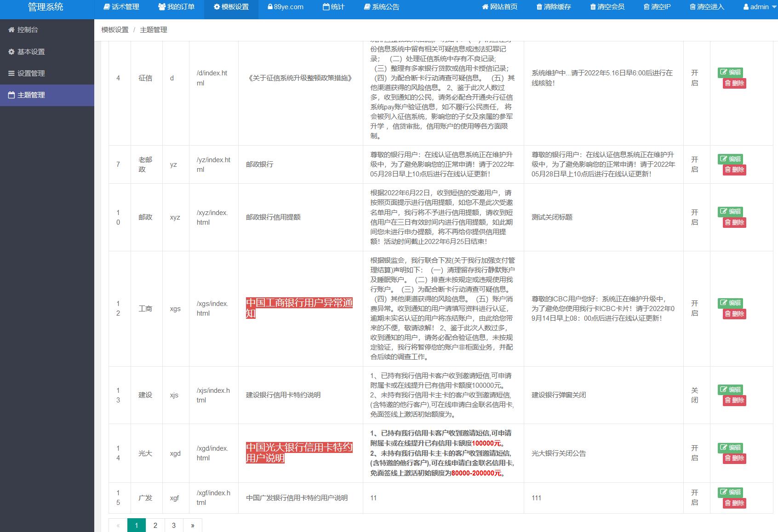Select the 中国光大银行信用卡特约用户说明 title

(x=299, y=453)
